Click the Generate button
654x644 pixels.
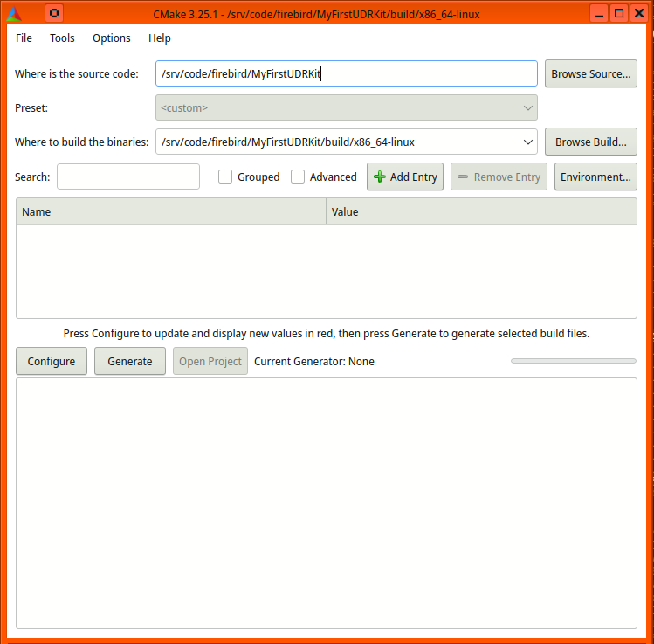click(x=130, y=361)
